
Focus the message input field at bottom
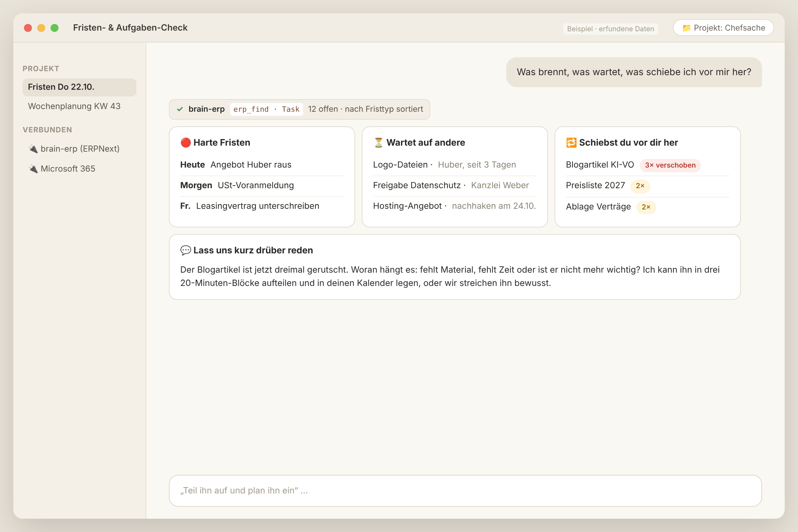pos(465,491)
